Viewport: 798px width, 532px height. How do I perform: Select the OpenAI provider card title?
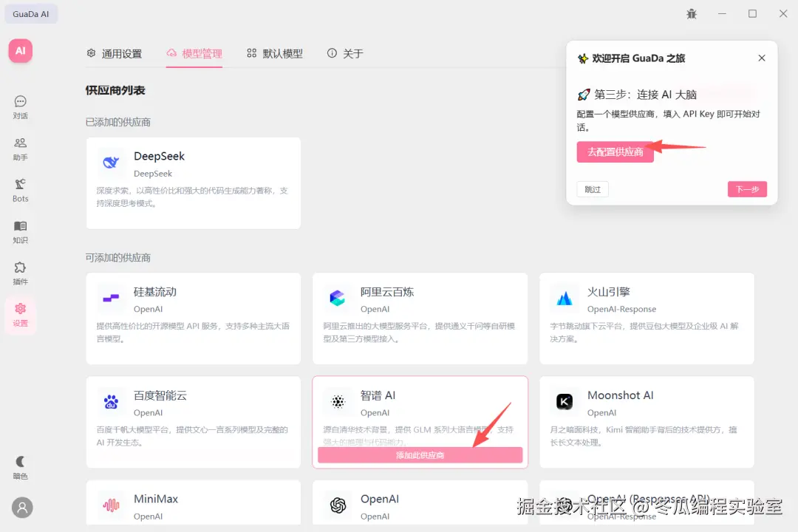(x=380, y=499)
